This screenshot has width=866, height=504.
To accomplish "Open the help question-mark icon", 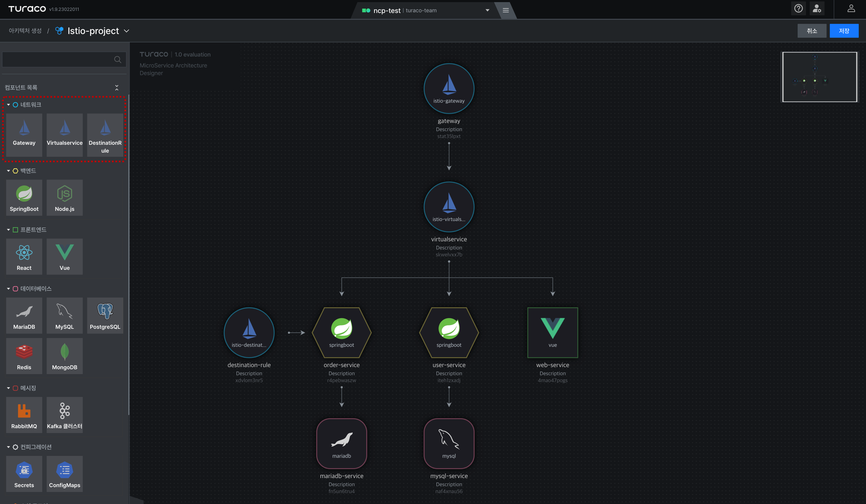I will 798,9.
